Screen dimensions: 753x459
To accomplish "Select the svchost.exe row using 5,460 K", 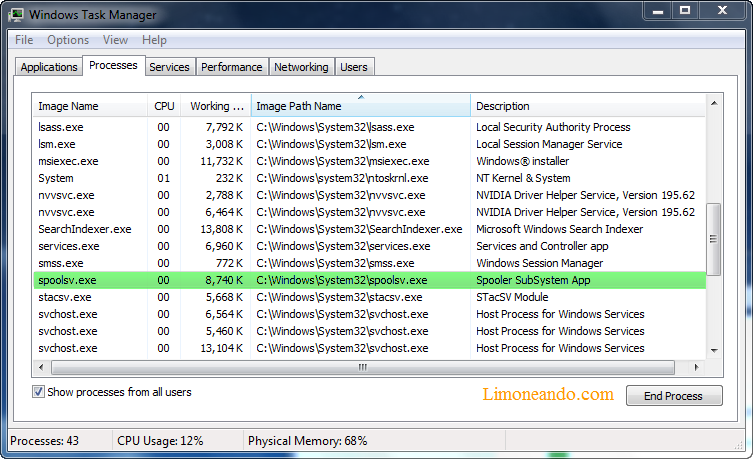I will (369, 331).
